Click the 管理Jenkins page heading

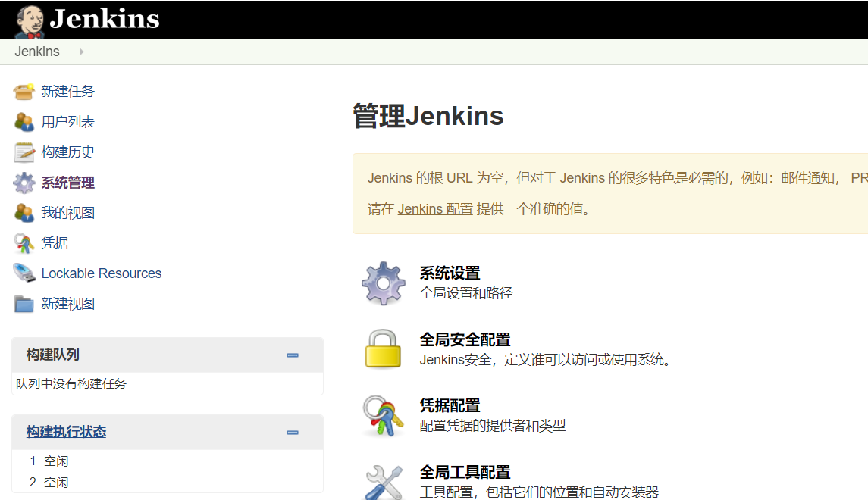click(x=428, y=116)
